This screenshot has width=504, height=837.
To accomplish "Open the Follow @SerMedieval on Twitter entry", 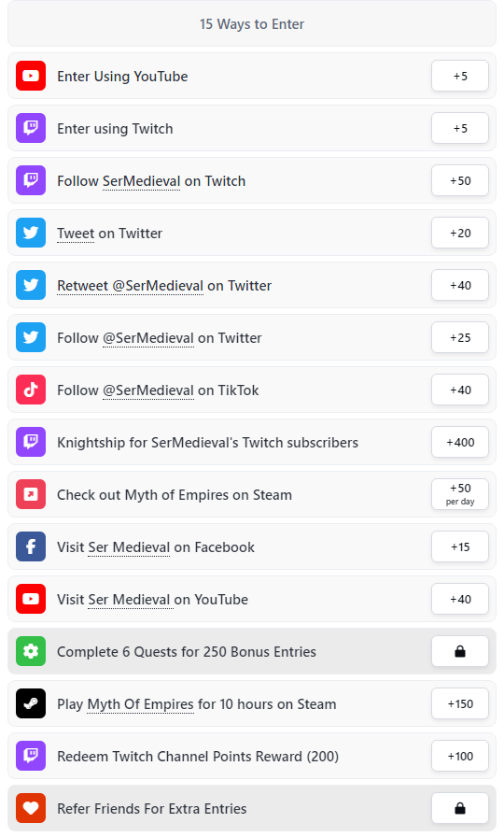I will (x=252, y=337).
